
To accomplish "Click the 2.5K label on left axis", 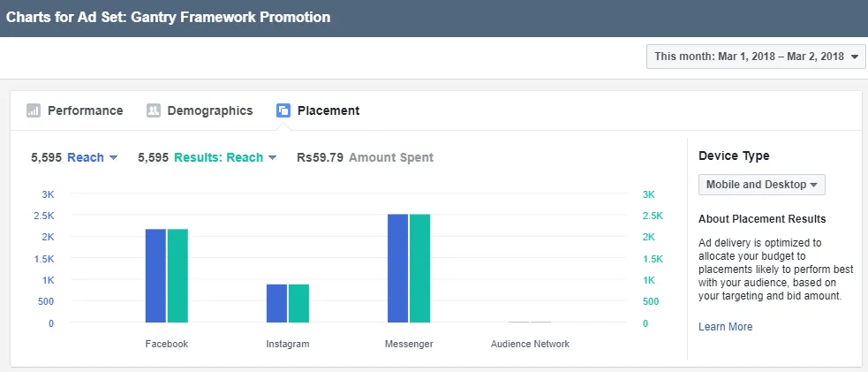I will [44, 216].
